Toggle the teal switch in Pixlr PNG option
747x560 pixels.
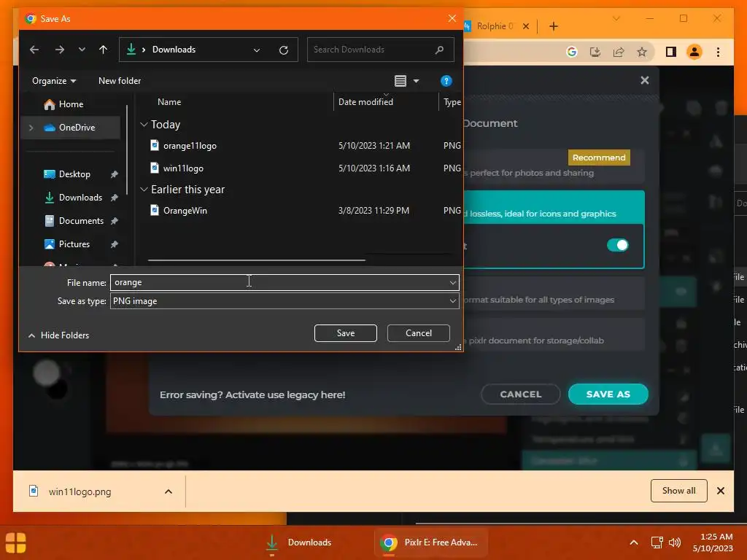pyautogui.click(x=617, y=245)
